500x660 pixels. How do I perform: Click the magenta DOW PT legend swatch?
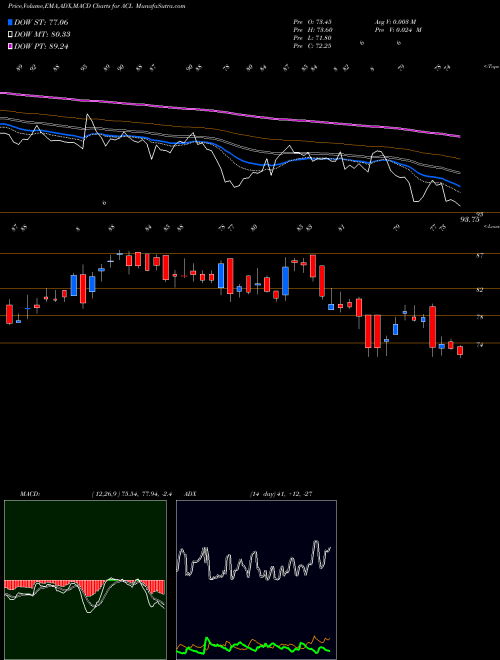[x=10, y=46]
